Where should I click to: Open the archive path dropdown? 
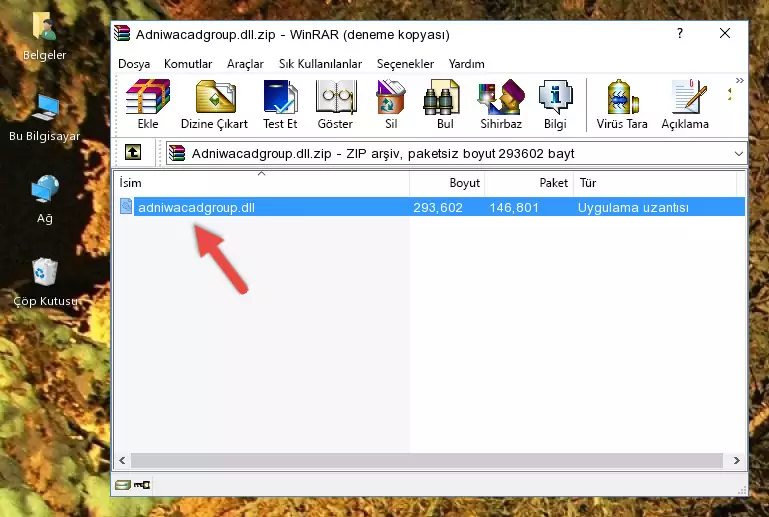coord(739,154)
